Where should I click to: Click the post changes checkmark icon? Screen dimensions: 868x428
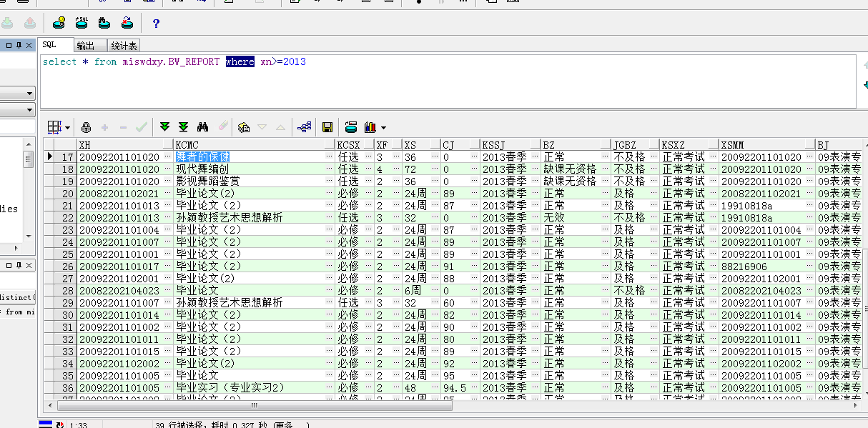tap(142, 127)
